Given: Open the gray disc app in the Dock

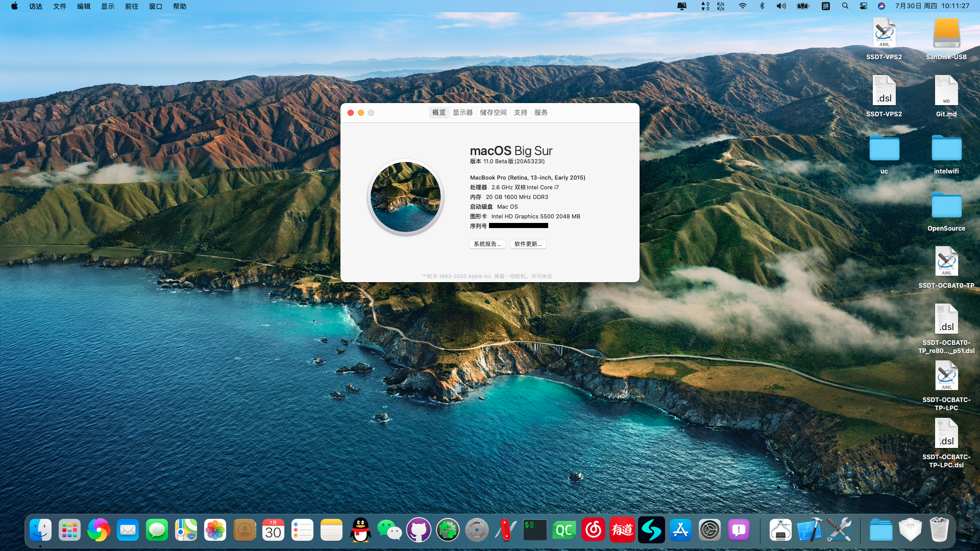Looking at the screenshot, I should [x=477, y=530].
